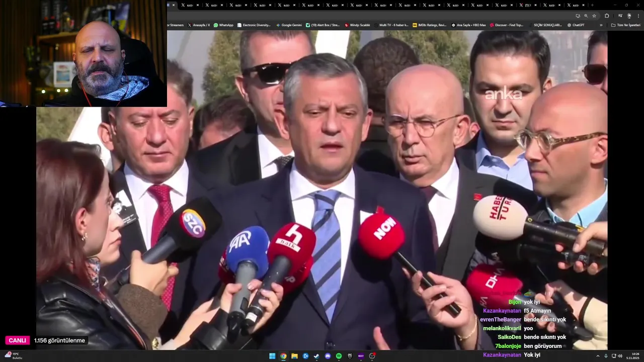Open the Windows Start menu
The width and height of the screenshot is (644, 362).
coord(272,356)
